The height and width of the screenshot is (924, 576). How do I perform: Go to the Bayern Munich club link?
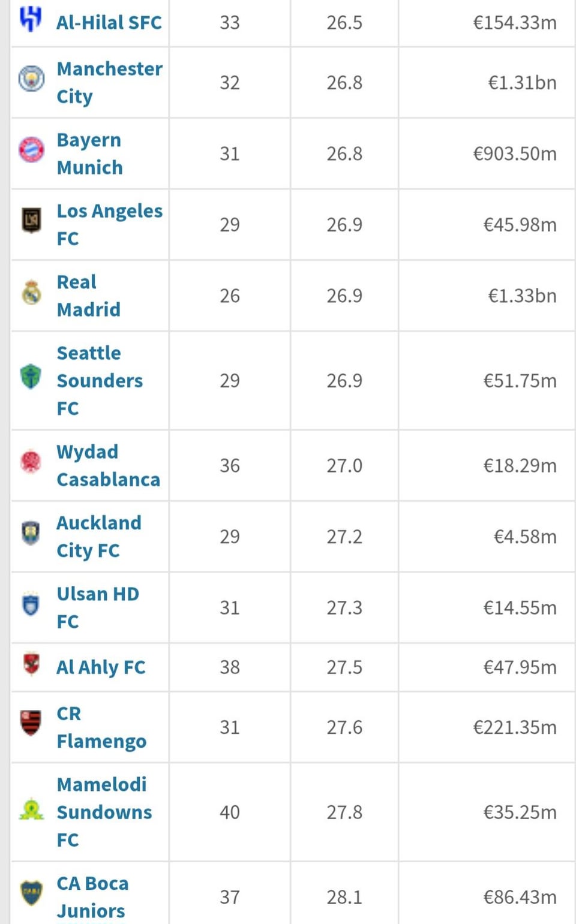(89, 154)
